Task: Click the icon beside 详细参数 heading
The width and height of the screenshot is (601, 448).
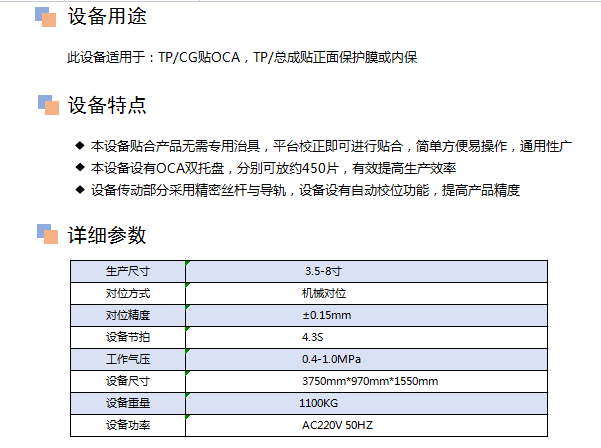Action: pyautogui.click(x=46, y=235)
